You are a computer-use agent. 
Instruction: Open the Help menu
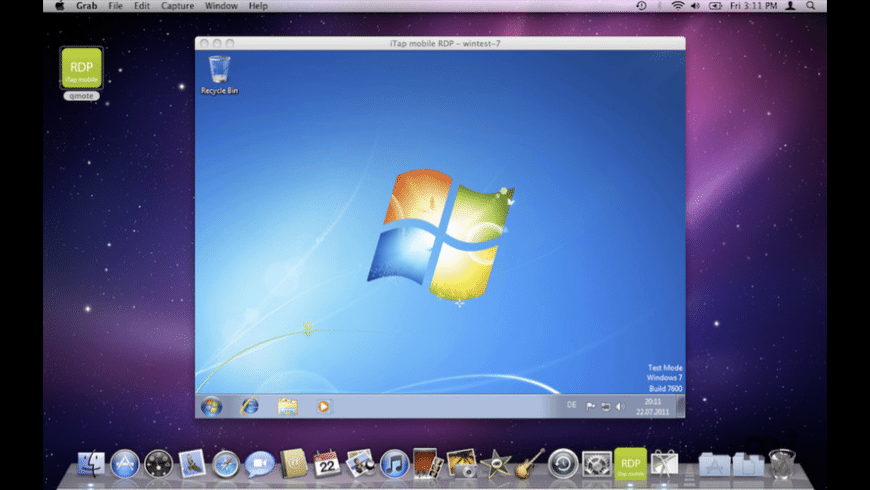click(258, 6)
